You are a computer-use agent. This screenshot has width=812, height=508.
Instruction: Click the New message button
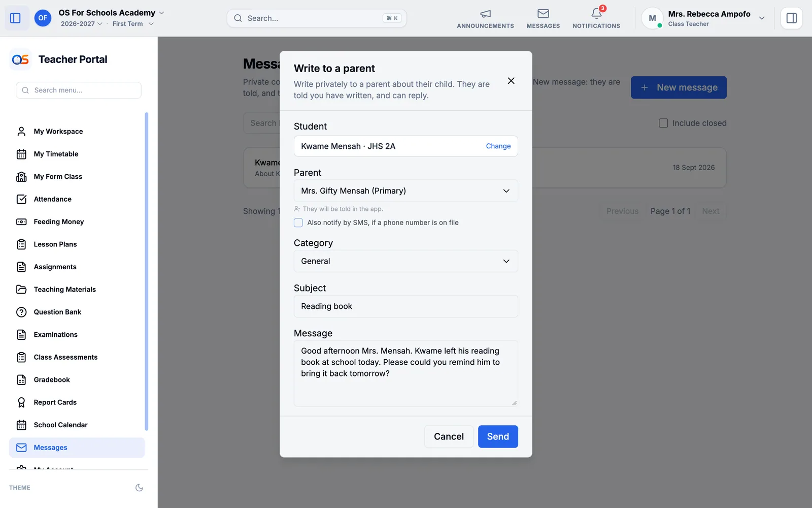(679, 87)
